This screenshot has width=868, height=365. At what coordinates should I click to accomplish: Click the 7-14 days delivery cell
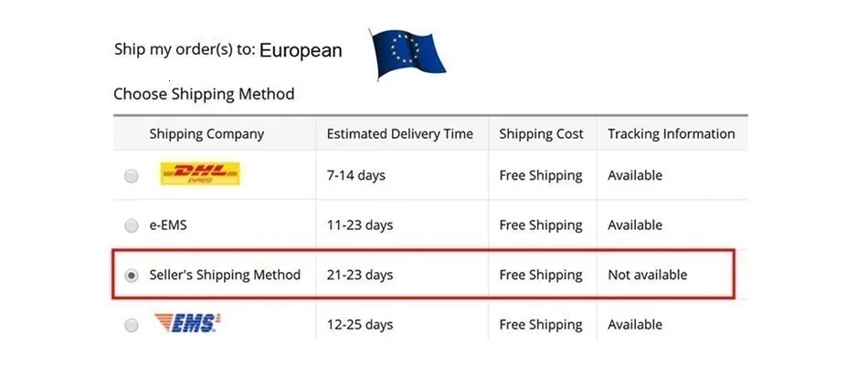(356, 176)
